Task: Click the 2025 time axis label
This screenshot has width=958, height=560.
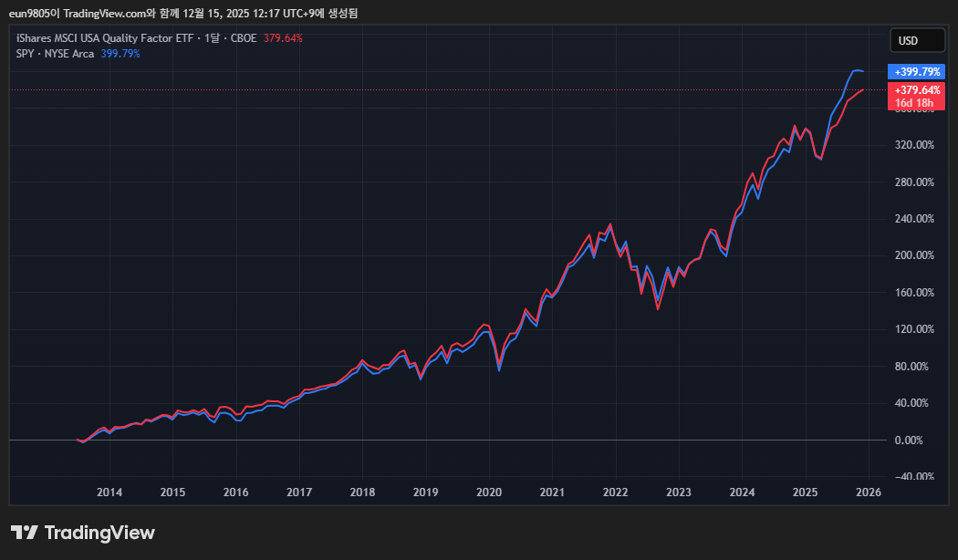Action: click(806, 493)
